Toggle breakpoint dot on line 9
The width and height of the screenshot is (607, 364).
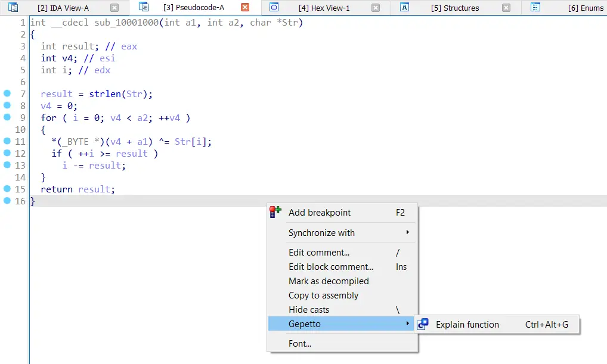coord(7,117)
